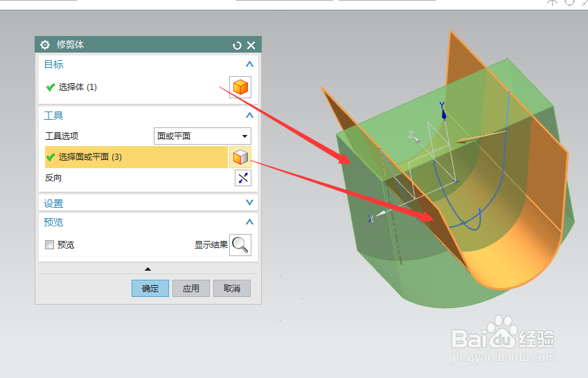Click the 反向 reverse direction icon

pyautogui.click(x=243, y=178)
